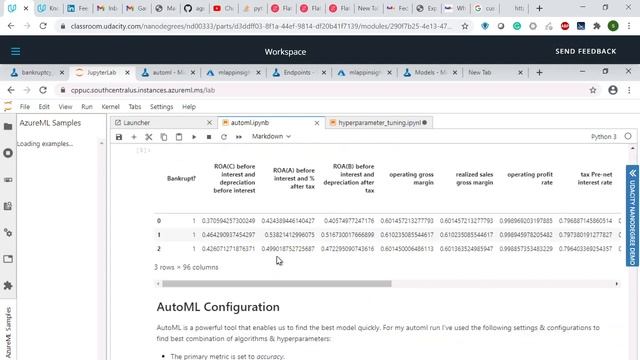Click the inner browser address bar
The width and height of the screenshot is (640, 360).
pyautogui.click(x=322, y=90)
